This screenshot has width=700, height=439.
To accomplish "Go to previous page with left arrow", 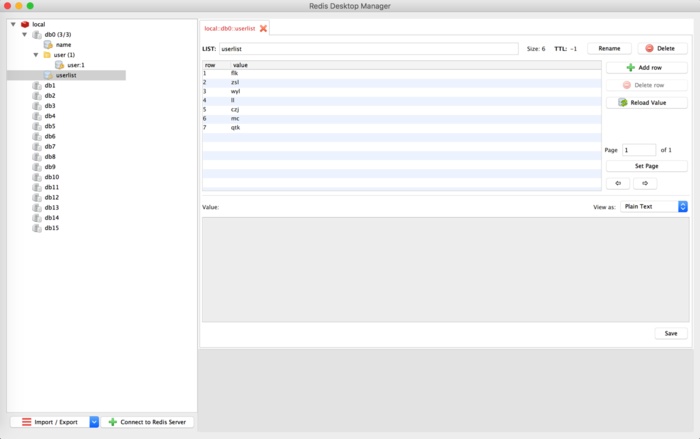I will [x=618, y=183].
